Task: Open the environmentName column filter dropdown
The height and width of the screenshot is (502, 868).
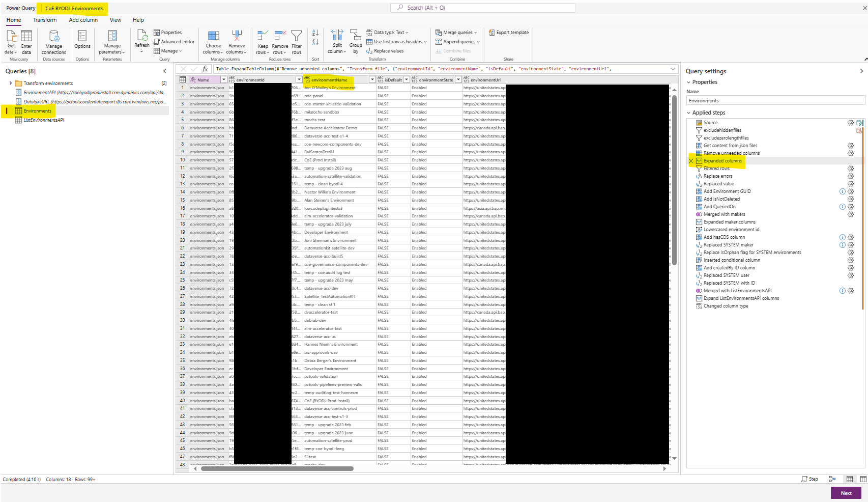Action: pyautogui.click(x=372, y=79)
